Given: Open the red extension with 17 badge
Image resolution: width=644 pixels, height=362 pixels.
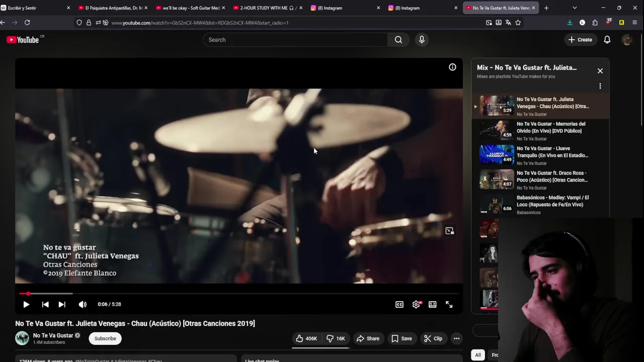Looking at the screenshot, I should (x=608, y=22).
